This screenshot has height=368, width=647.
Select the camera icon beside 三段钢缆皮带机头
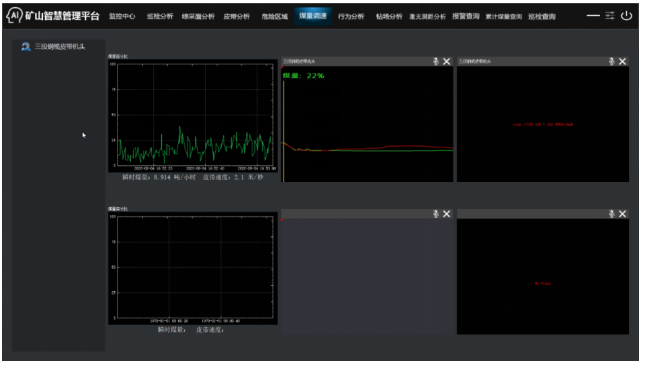tap(26, 47)
